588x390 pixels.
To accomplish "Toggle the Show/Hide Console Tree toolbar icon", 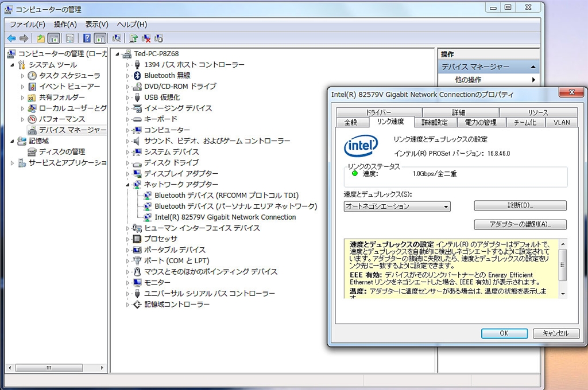I will click(x=54, y=38).
